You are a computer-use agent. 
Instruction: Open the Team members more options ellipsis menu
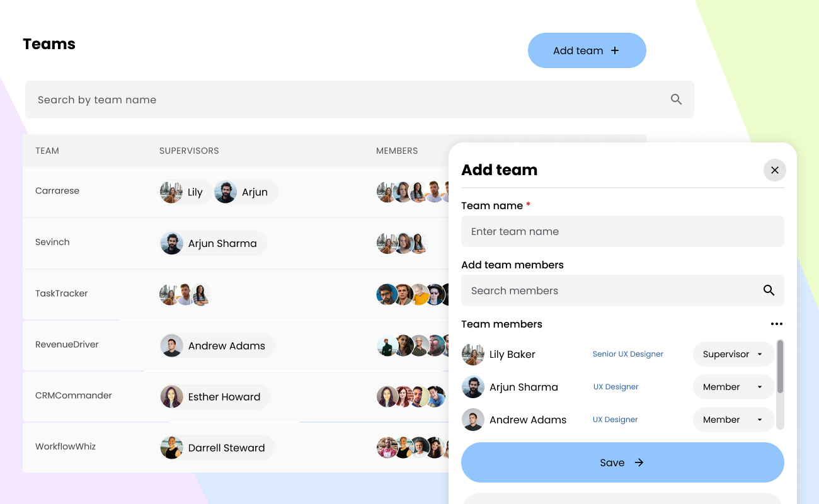click(x=777, y=324)
